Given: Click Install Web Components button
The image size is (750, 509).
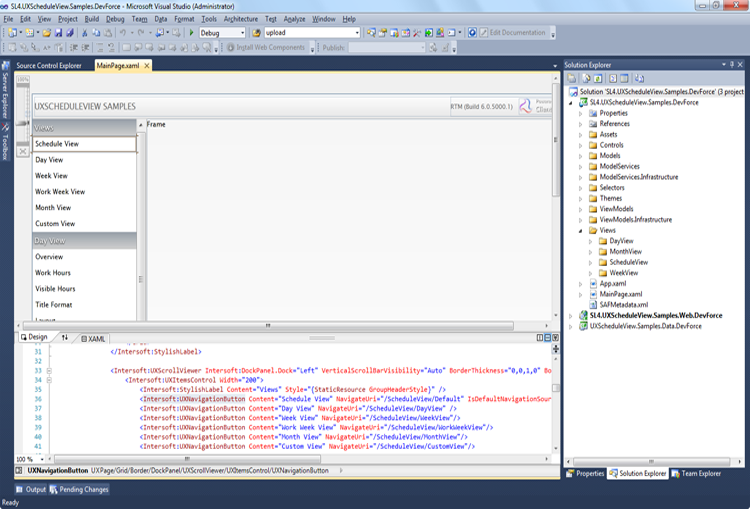Looking at the screenshot, I should click(265, 47).
